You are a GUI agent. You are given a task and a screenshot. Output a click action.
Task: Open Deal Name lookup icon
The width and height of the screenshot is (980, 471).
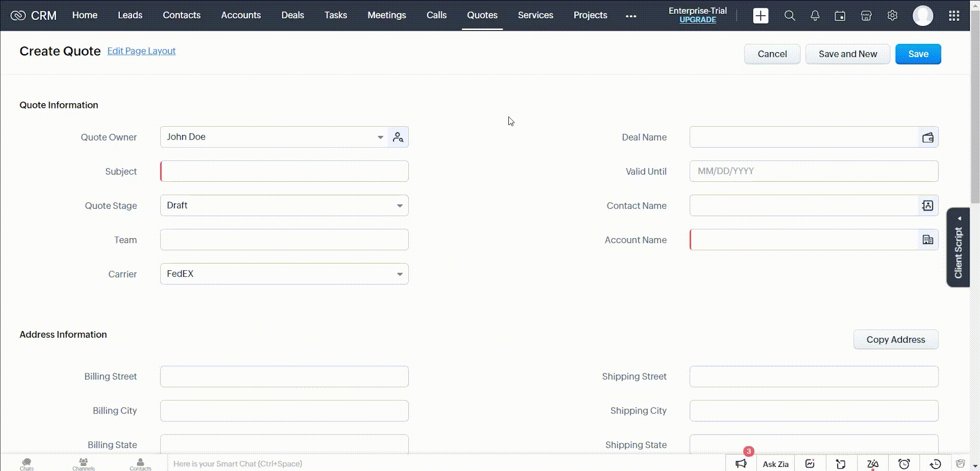927,137
